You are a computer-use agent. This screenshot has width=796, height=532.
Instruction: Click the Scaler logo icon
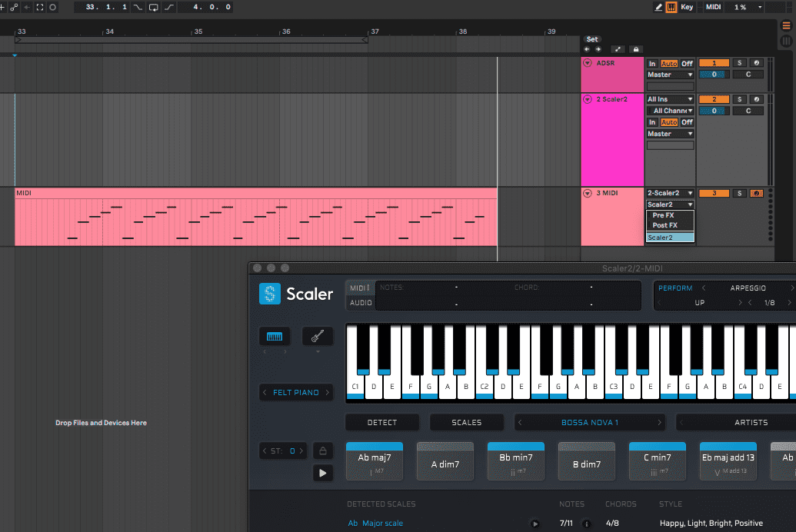point(270,294)
